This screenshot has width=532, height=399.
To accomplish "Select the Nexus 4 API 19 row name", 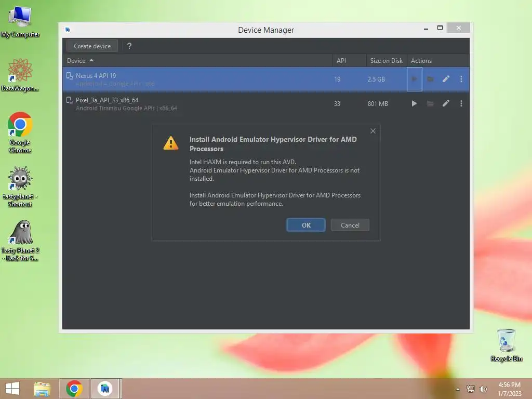I will click(96, 76).
